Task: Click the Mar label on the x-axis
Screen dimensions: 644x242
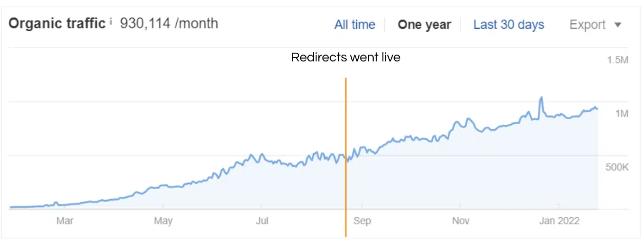Action: (65, 221)
